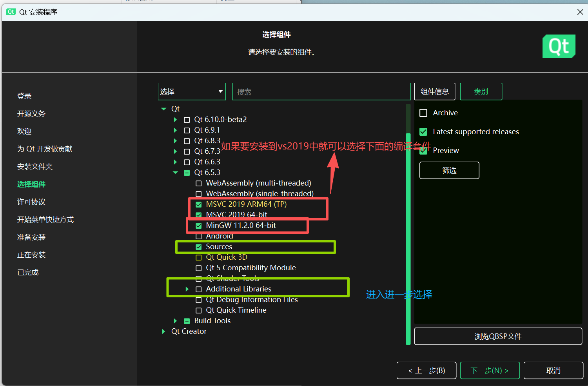Expand the Additional Libraries node
This screenshot has height=386, width=588.
[x=187, y=289]
